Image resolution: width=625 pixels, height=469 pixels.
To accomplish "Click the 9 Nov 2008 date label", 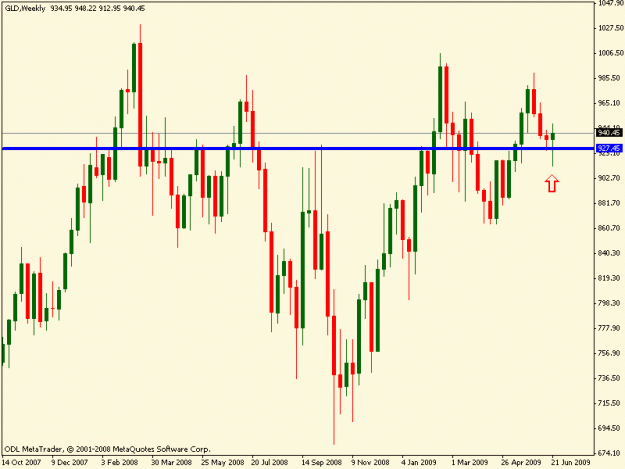I will [x=370, y=463].
